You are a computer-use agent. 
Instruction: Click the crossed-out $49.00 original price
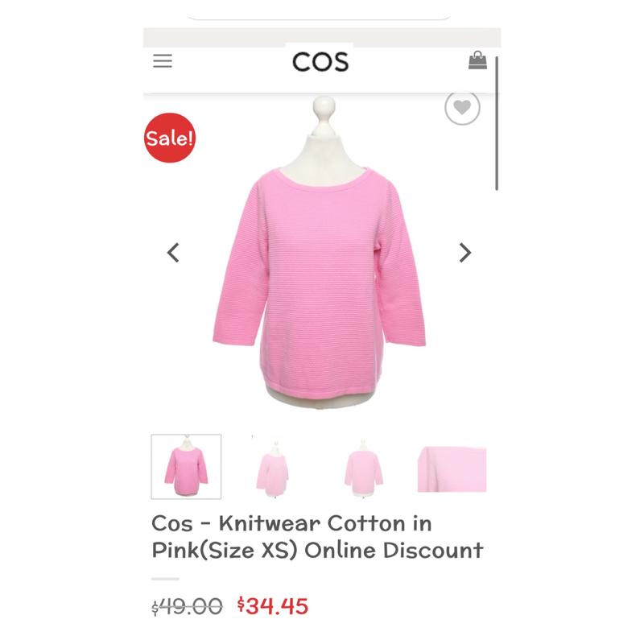[187, 607]
